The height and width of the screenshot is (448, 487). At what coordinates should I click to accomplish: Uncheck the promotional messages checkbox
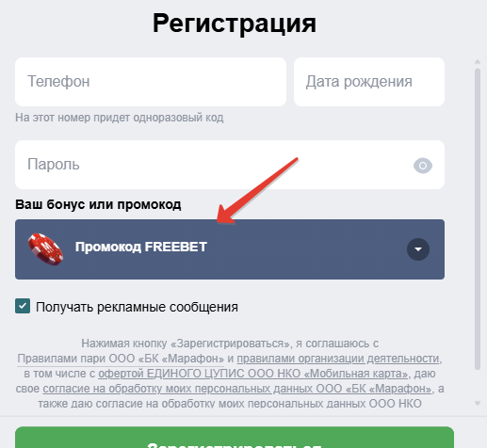click(23, 306)
